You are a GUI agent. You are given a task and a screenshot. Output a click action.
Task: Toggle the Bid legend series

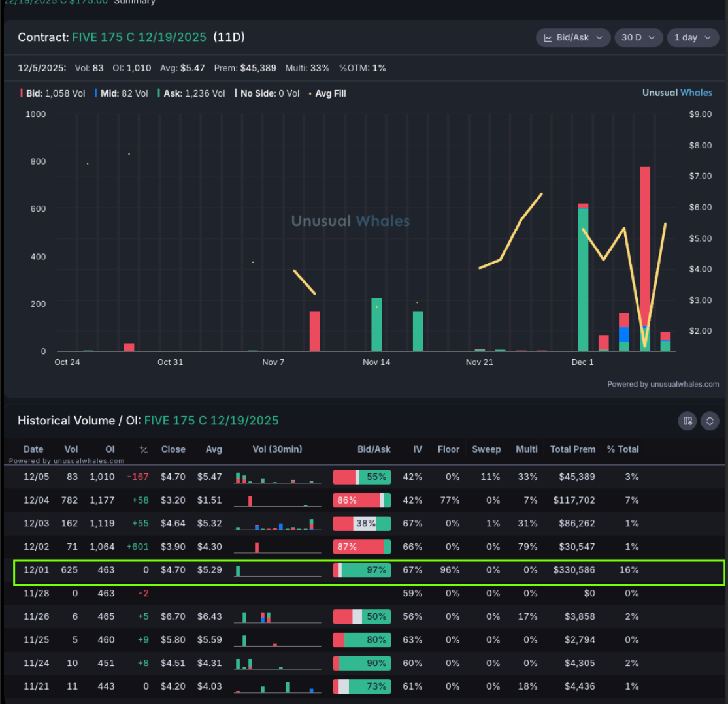coord(52,93)
